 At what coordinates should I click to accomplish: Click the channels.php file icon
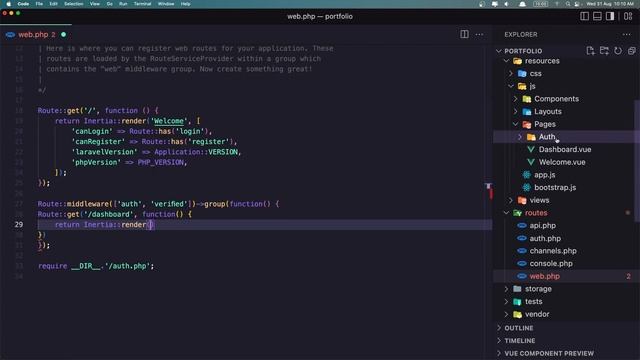pyautogui.click(x=522, y=251)
